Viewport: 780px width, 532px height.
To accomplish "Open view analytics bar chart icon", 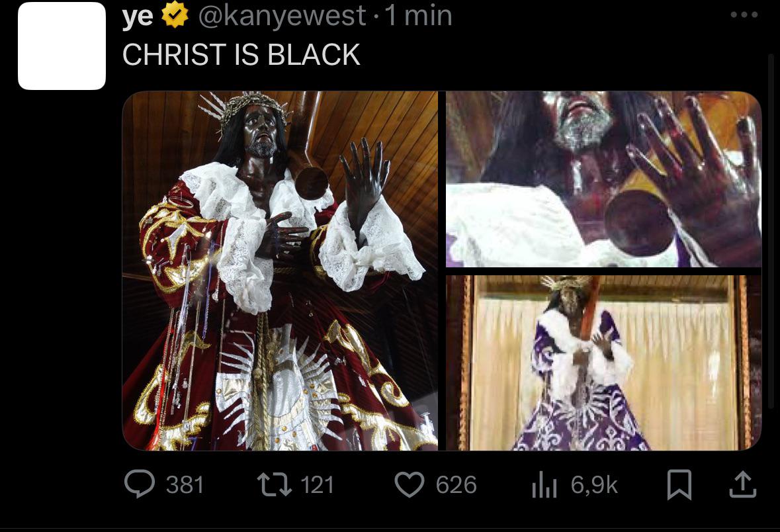I will [x=544, y=485].
